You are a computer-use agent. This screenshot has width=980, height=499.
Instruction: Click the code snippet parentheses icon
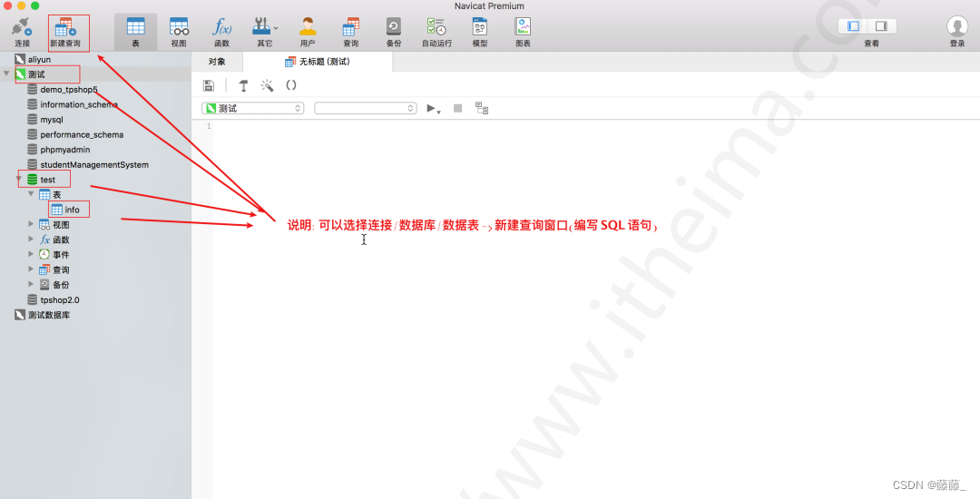pos(291,85)
